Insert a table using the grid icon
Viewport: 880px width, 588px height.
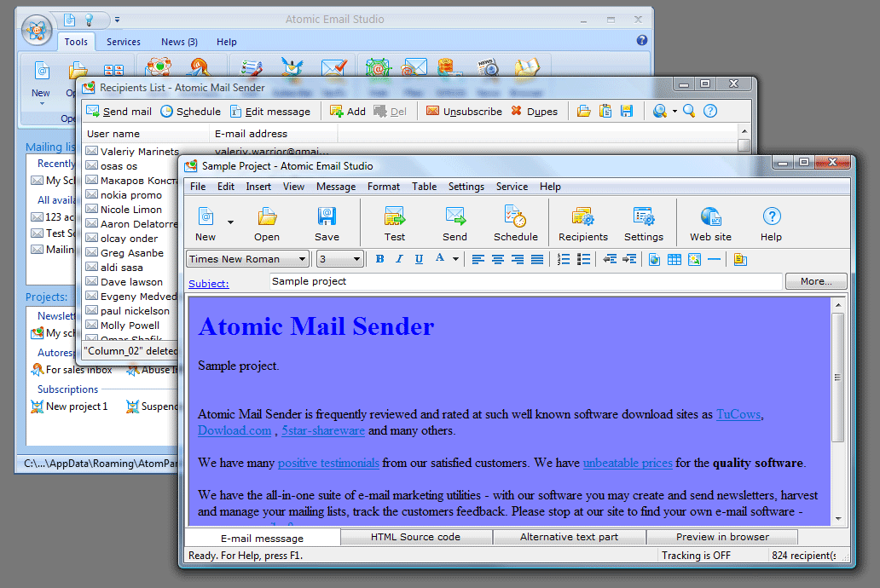(x=674, y=259)
